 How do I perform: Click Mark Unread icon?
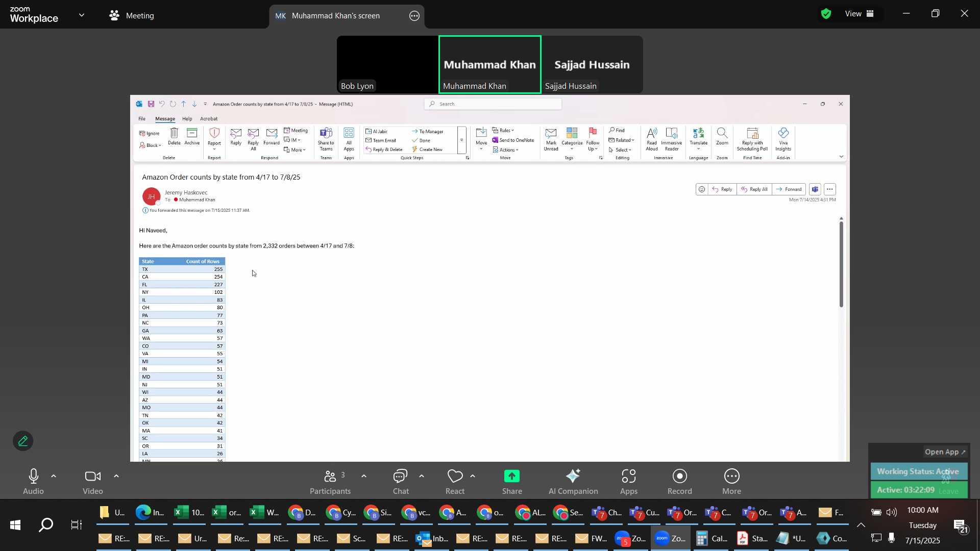click(551, 139)
